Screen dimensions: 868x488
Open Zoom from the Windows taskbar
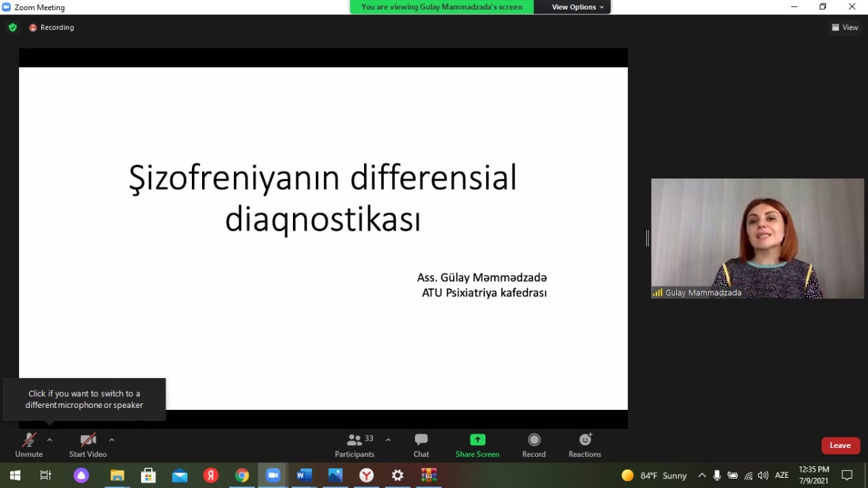click(273, 475)
